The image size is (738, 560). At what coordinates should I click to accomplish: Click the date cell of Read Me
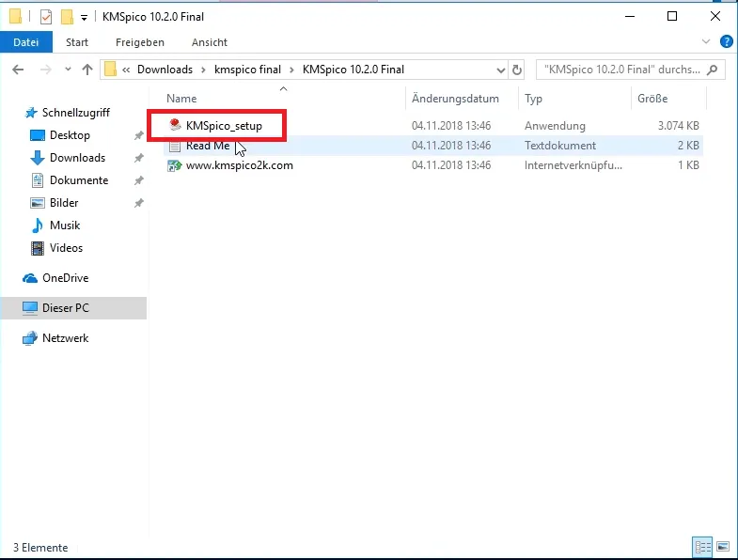[451, 146]
